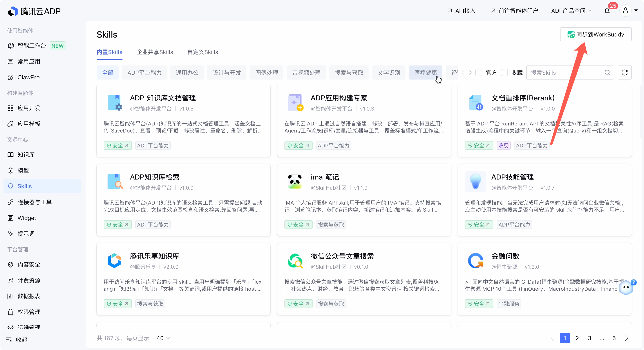Click the 收费 tag on 文档重排序(Rerank)
This screenshot has width=644, height=350.
point(503,145)
